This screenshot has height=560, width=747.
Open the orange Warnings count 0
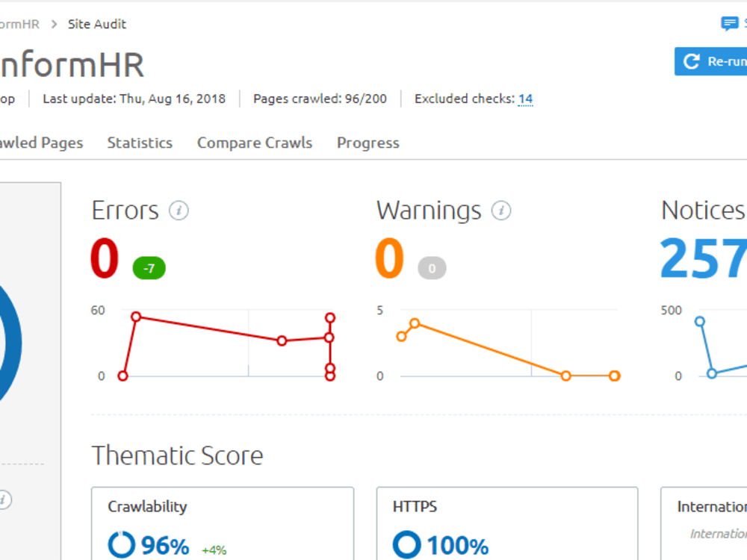(x=389, y=258)
